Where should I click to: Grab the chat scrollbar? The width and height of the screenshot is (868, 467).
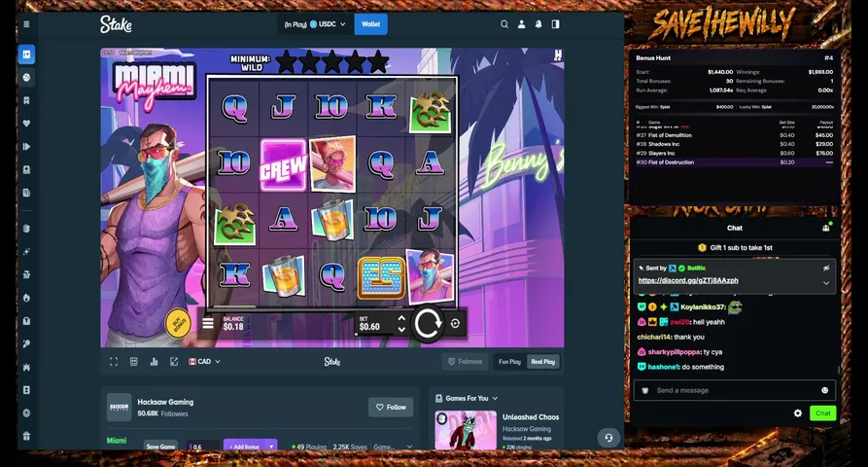pos(839,370)
